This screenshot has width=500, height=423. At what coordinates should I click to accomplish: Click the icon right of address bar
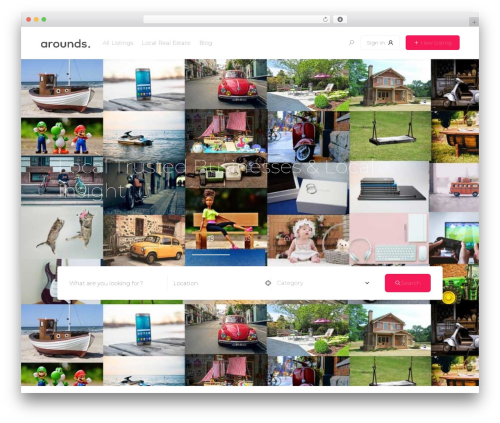[340, 20]
